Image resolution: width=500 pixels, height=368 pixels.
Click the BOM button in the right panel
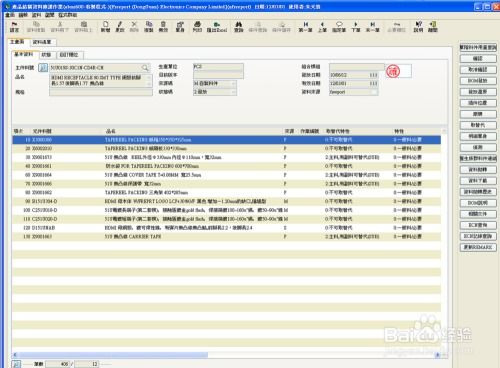pyautogui.click(x=478, y=81)
